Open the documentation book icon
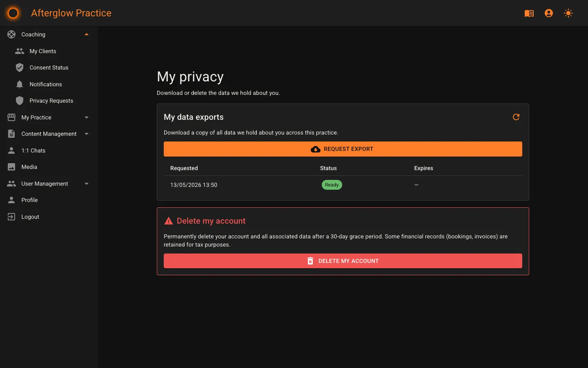Image resolution: width=588 pixels, height=368 pixels. click(x=529, y=13)
